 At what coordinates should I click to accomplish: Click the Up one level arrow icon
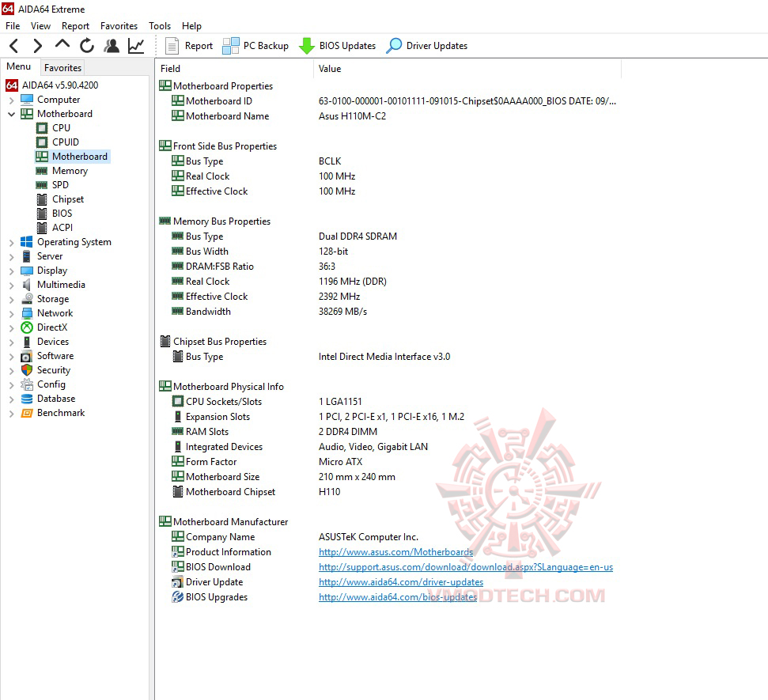point(62,44)
